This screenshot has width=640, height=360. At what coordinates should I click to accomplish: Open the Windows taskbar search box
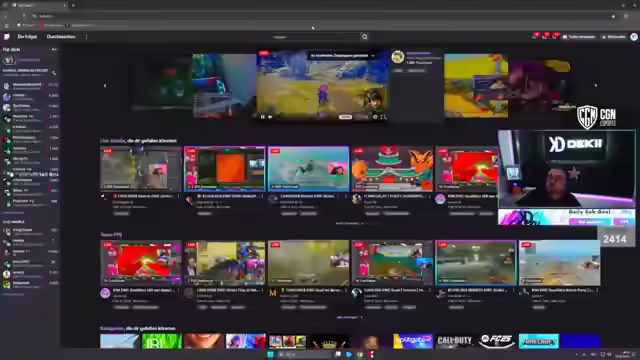(x=304, y=354)
